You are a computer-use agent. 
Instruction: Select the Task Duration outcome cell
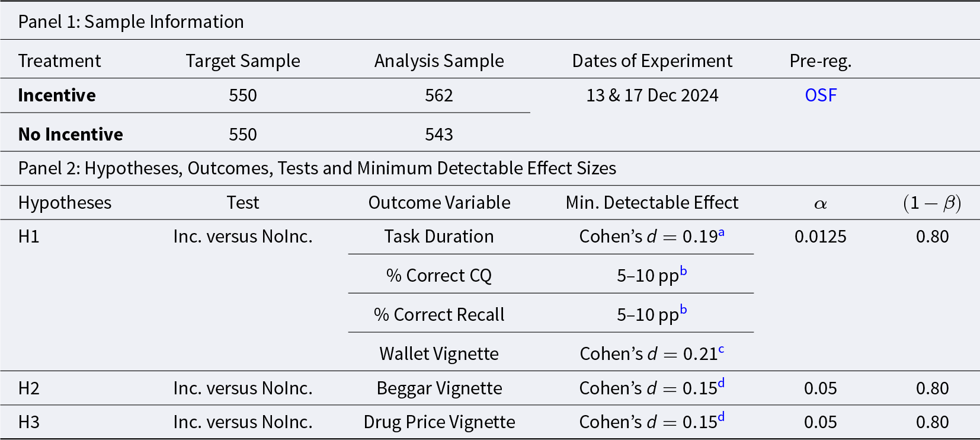tap(439, 237)
